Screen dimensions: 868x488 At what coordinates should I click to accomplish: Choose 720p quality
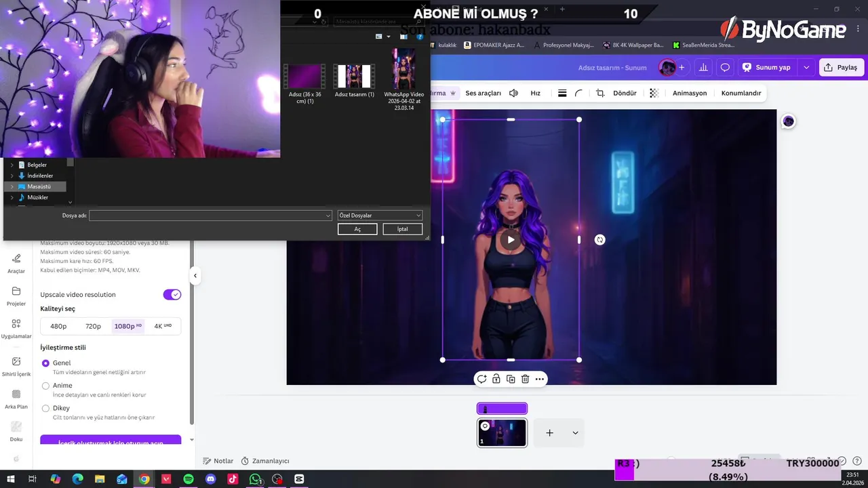click(93, 326)
